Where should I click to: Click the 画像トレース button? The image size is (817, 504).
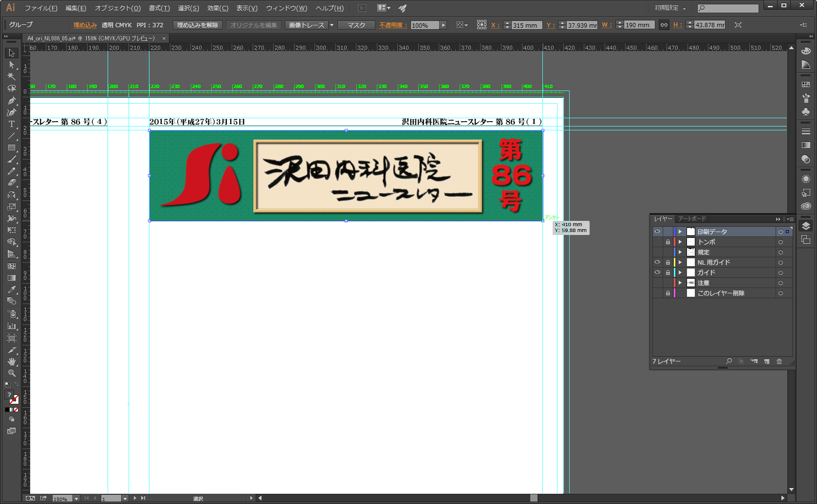(307, 25)
